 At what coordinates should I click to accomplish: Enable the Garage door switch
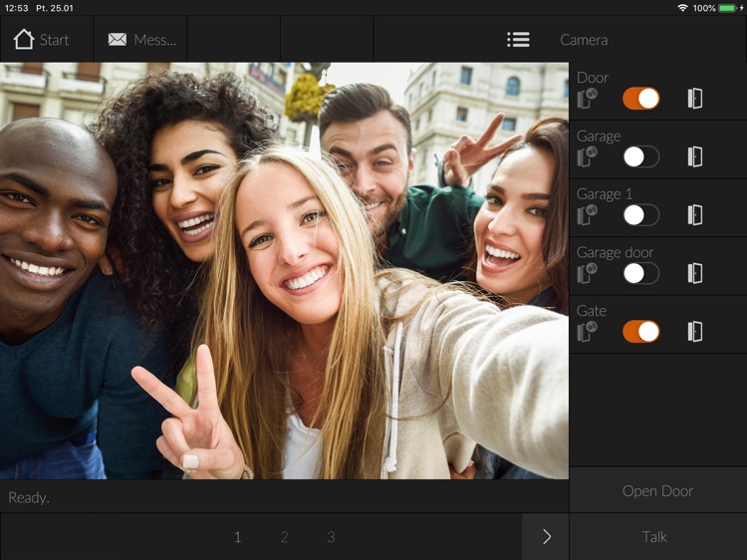pyautogui.click(x=641, y=273)
